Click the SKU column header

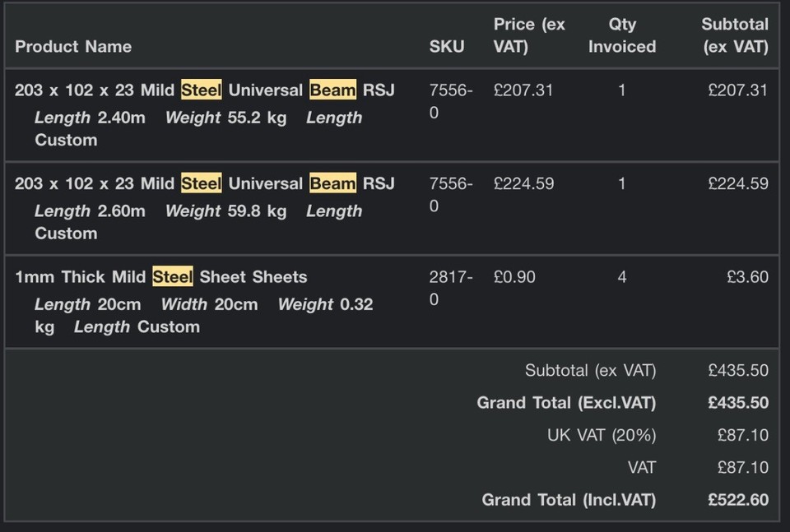pyautogui.click(x=447, y=47)
